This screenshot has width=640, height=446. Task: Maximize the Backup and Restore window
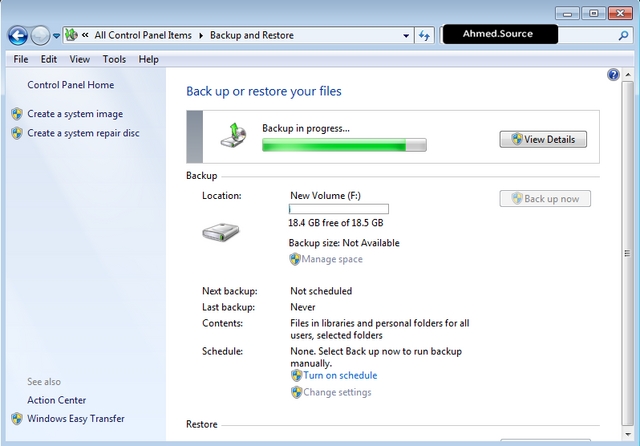593,13
